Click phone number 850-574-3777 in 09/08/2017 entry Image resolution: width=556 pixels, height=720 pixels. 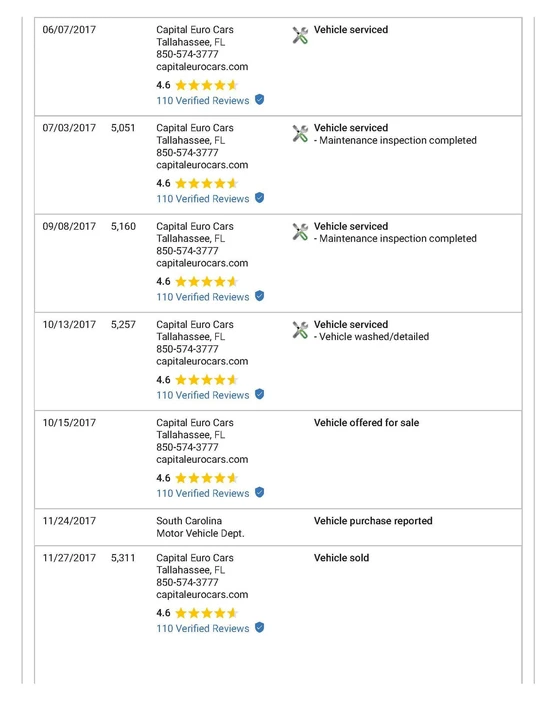tap(187, 251)
